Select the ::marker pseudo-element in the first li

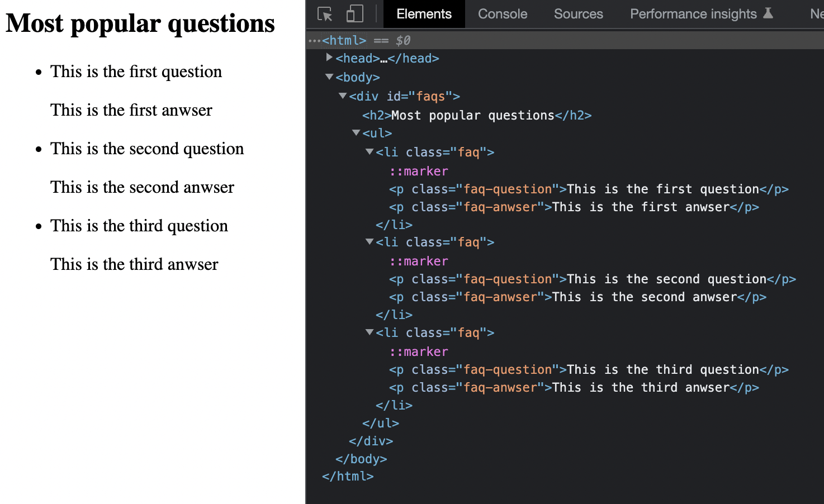419,171
